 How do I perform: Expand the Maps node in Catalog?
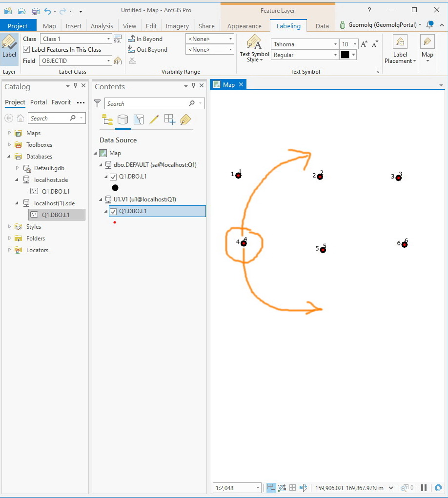pyautogui.click(x=9, y=133)
